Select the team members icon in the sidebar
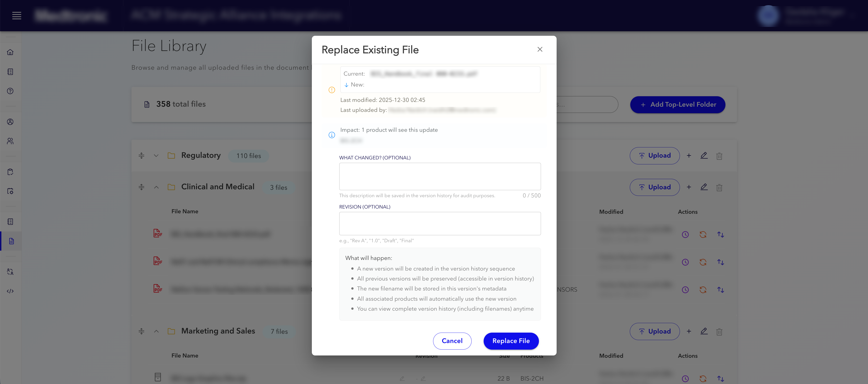 click(10, 141)
